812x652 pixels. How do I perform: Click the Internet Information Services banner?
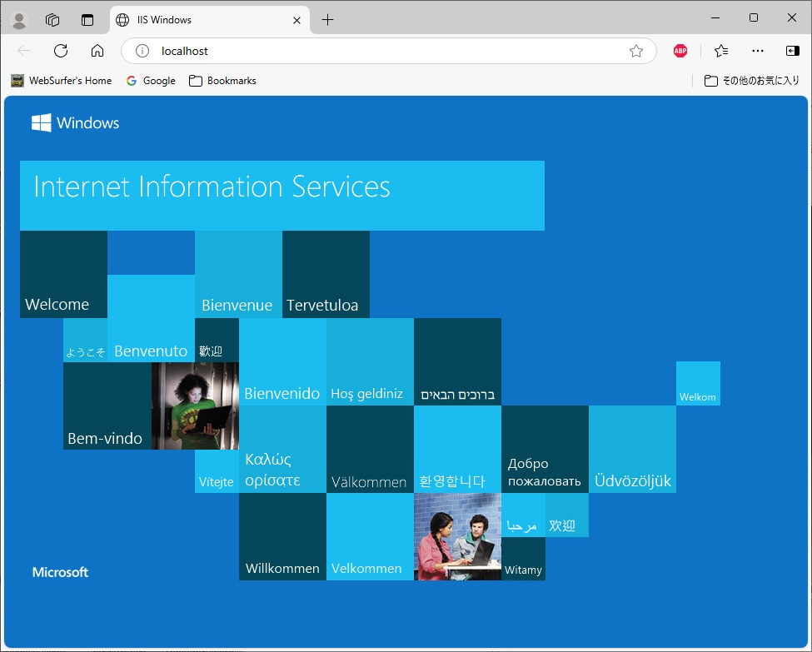point(282,195)
